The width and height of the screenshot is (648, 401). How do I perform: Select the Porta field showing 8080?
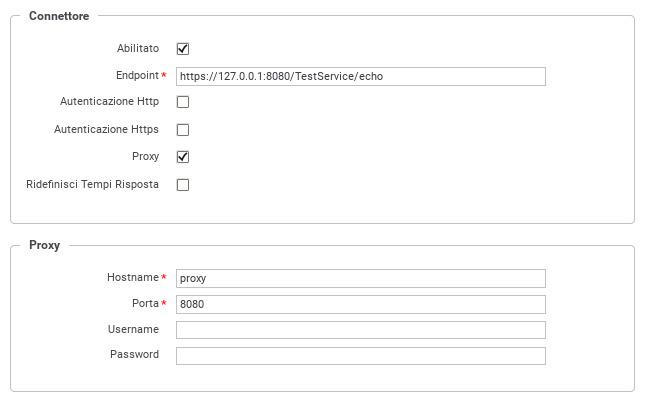tap(361, 304)
